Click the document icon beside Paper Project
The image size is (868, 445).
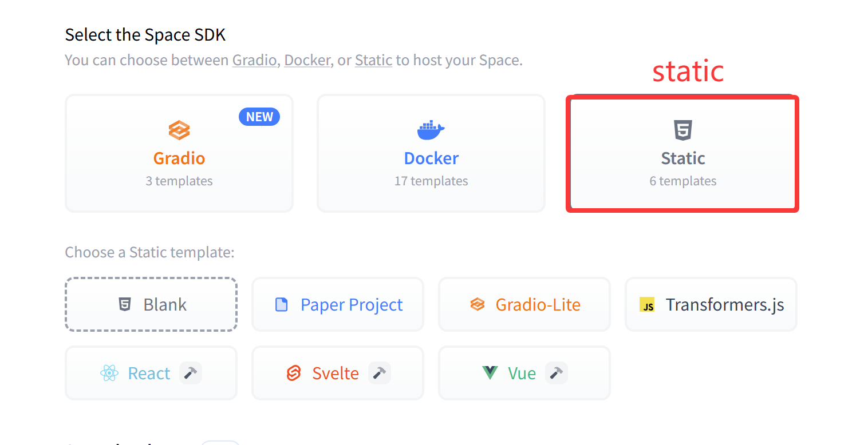click(x=282, y=305)
